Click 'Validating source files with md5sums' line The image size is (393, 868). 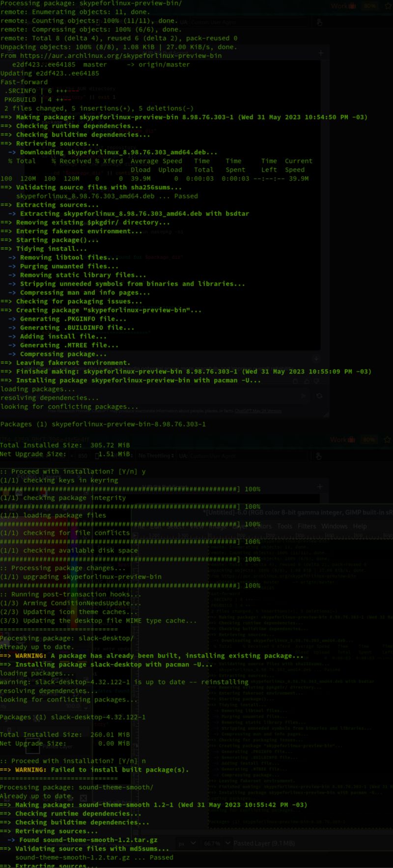point(84,849)
